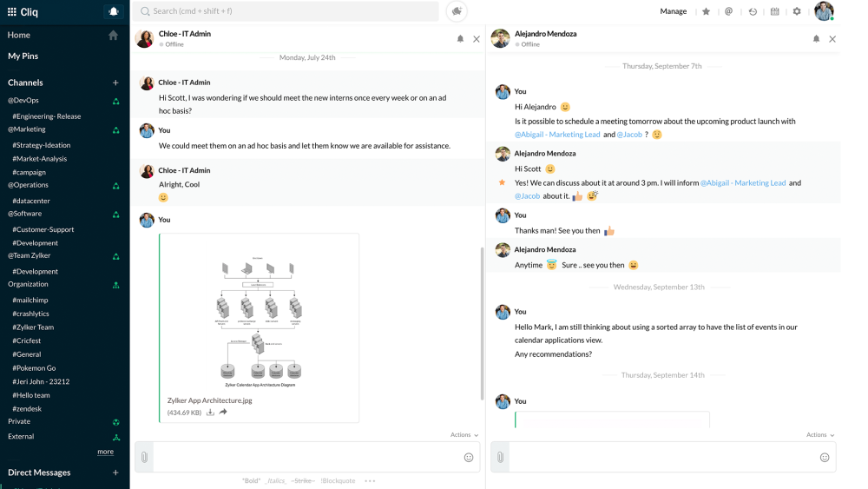Open the settings gear icon
868x489 pixels.
tap(797, 11)
